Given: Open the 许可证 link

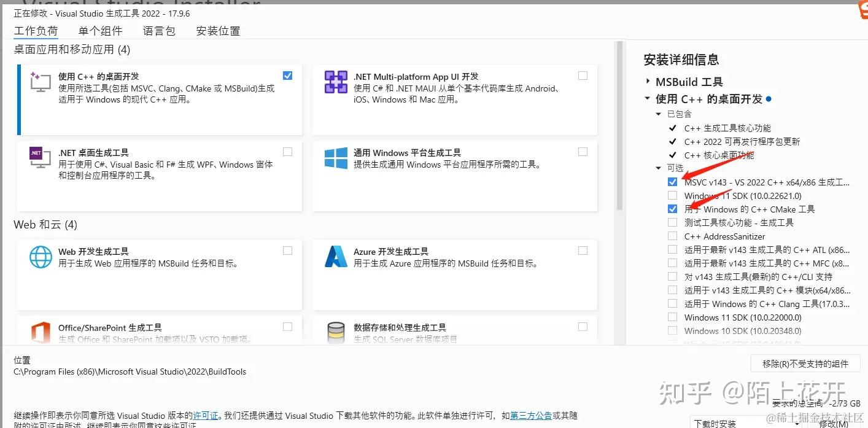Looking at the screenshot, I should point(206,416).
